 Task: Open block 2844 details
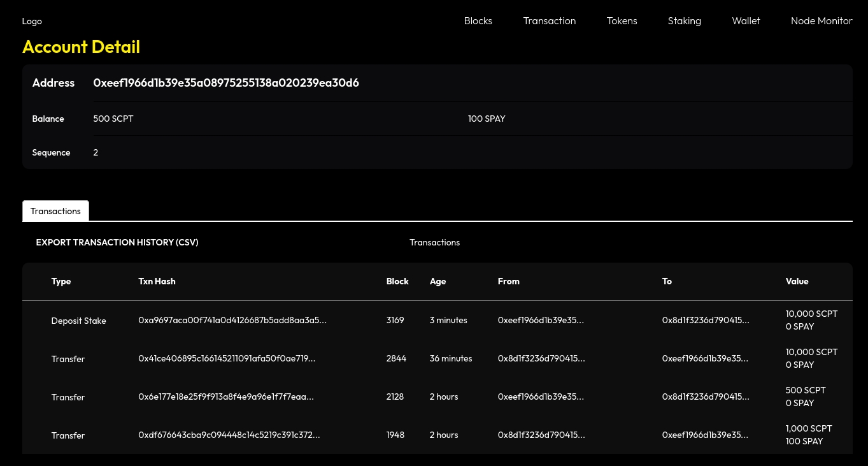click(x=396, y=358)
